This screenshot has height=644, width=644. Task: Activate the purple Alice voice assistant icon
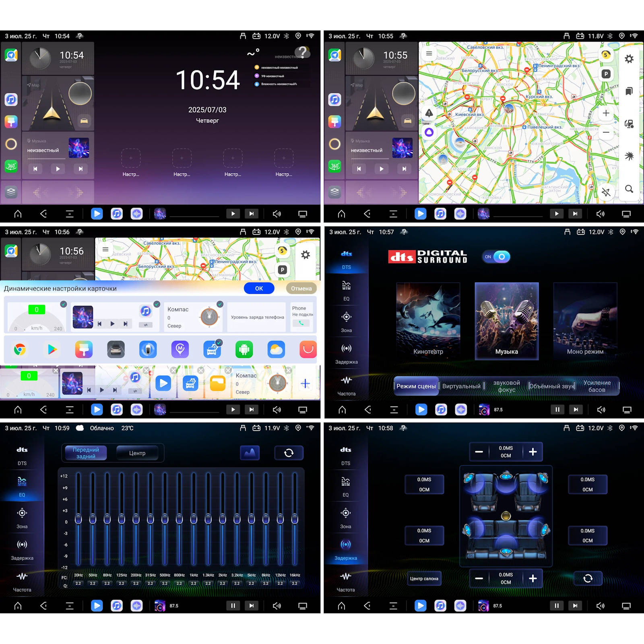pos(429,132)
